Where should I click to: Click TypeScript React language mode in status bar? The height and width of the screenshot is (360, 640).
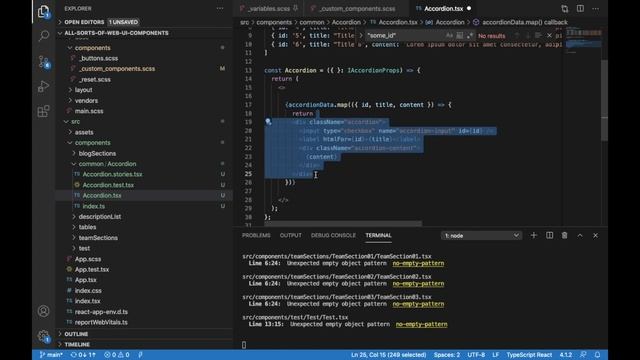tap(529, 355)
